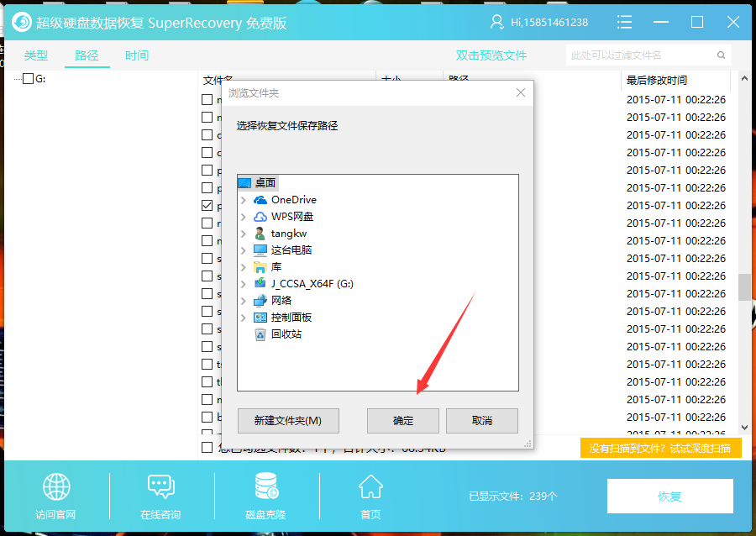Click the 恢复 recover button

(x=670, y=496)
